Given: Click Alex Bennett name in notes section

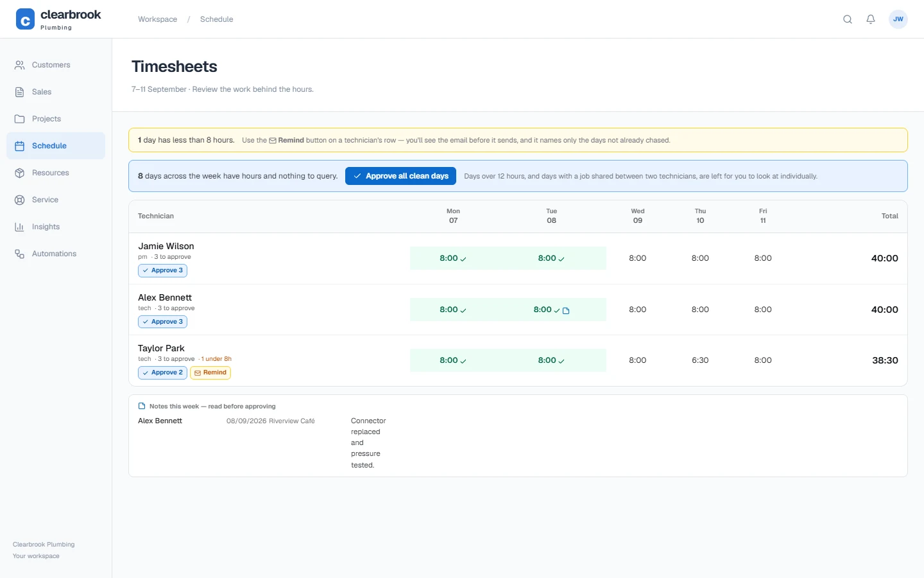Looking at the screenshot, I should tap(160, 421).
